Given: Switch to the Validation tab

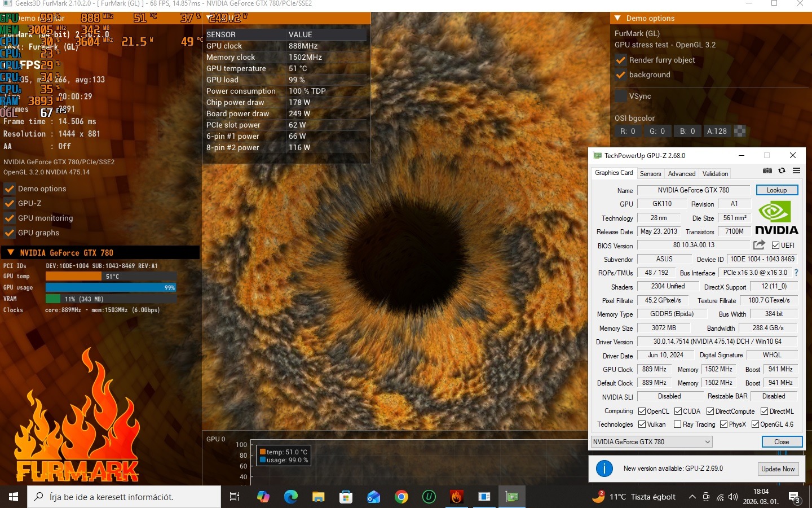Looking at the screenshot, I should click(715, 174).
